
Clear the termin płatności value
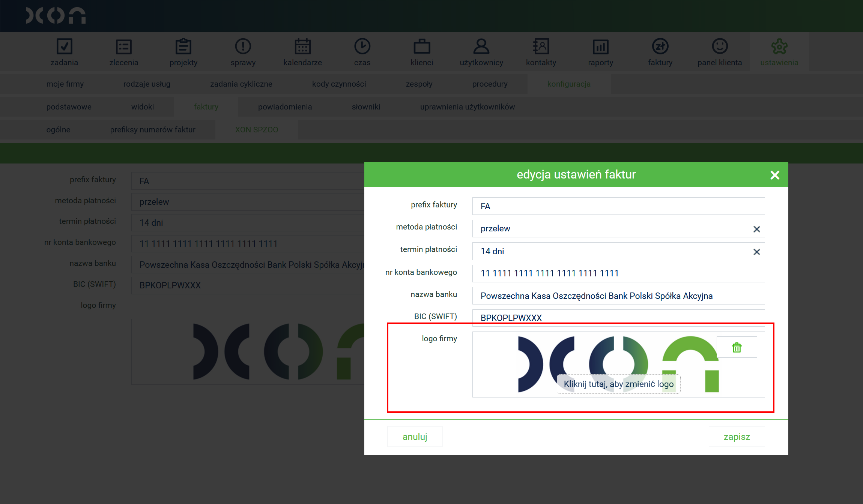756,252
